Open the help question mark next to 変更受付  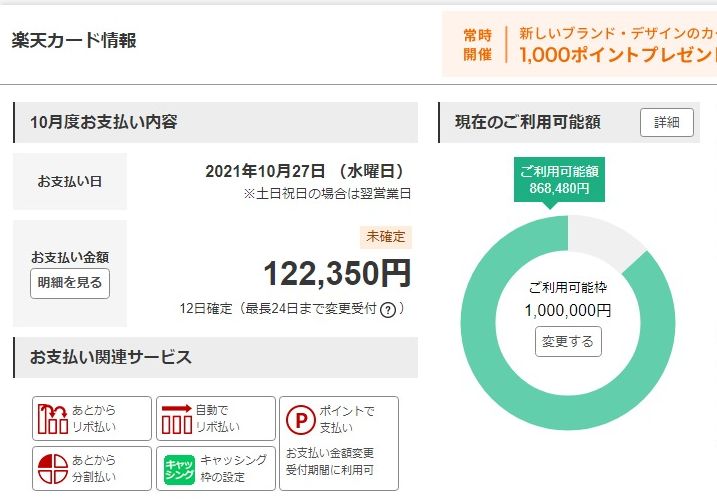point(388,310)
